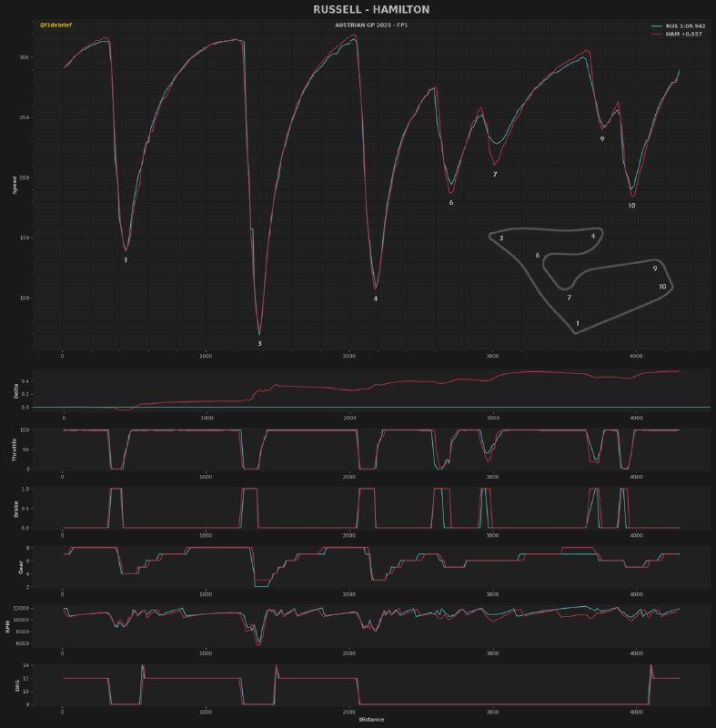The width and height of the screenshot is (716, 728).
Task: Click the '2000' x-axis tick under Speed chart
Action: tap(349, 356)
